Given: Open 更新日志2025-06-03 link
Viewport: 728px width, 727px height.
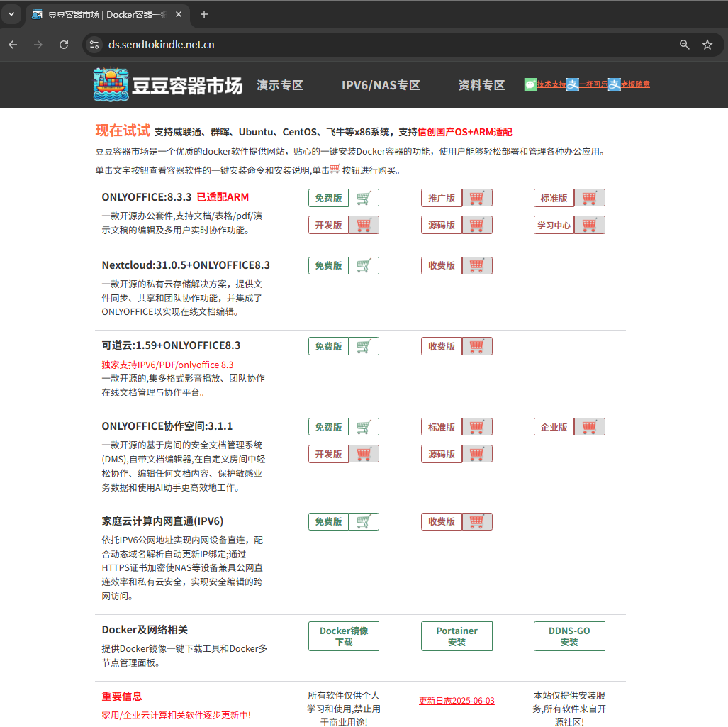Looking at the screenshot, I should [x=457, y=701].
